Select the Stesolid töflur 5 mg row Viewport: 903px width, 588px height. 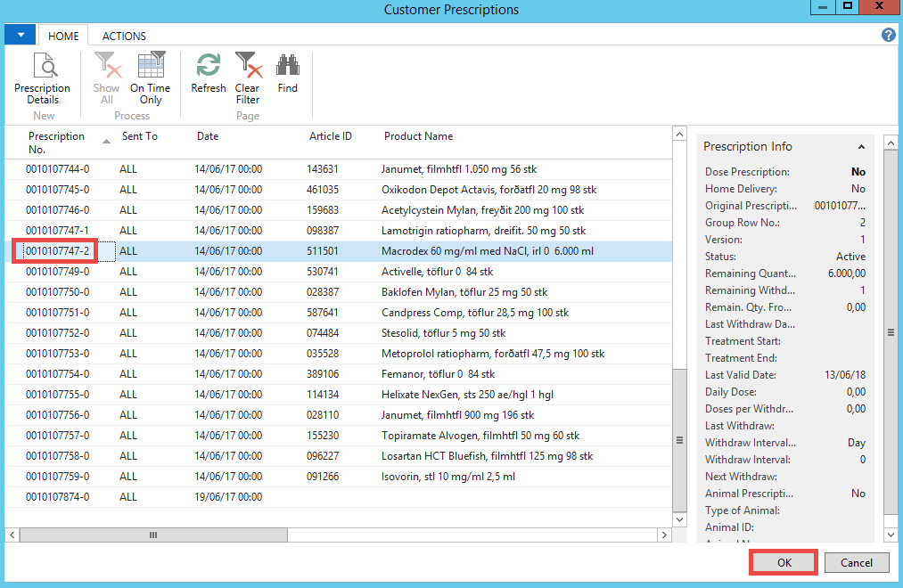coord(443,333)
